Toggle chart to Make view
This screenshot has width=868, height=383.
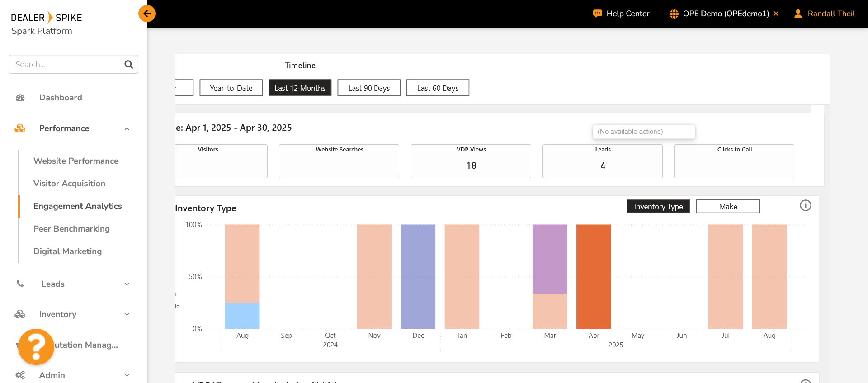pos(727,206)
